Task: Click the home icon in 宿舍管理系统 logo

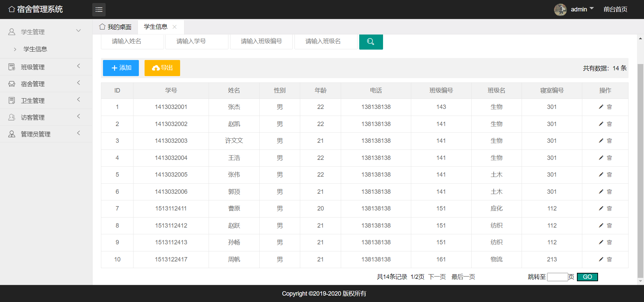Action: (12, 9)
